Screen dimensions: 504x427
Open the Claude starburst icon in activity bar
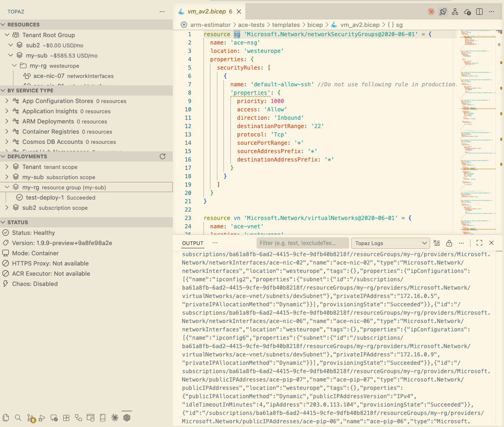point(115,418)
